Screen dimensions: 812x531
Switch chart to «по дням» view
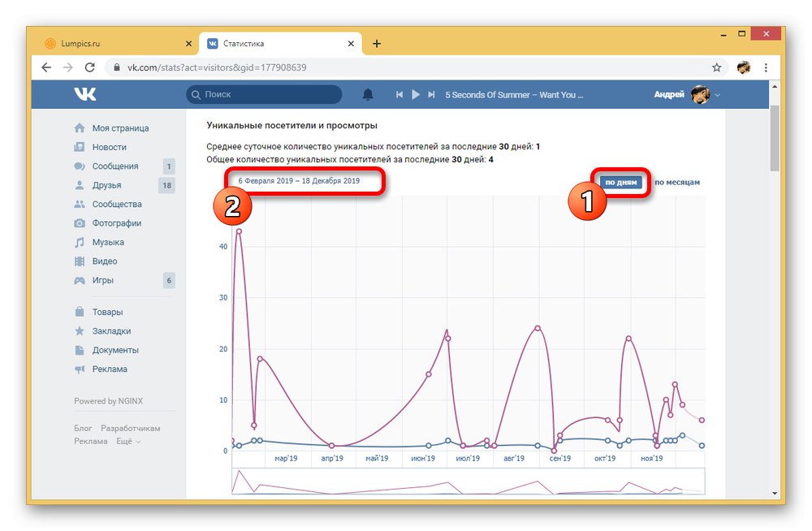[621, 183]
